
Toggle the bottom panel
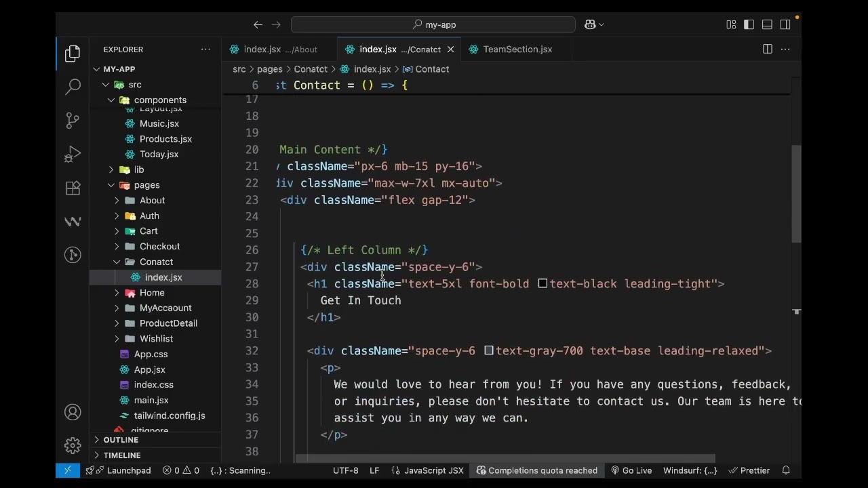tap(767, 24)
